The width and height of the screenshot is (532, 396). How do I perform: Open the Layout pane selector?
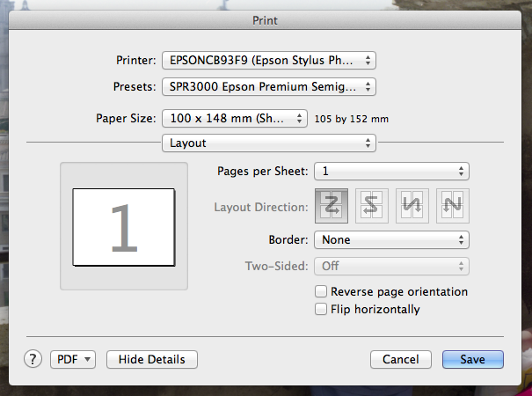tap(268, 143)
